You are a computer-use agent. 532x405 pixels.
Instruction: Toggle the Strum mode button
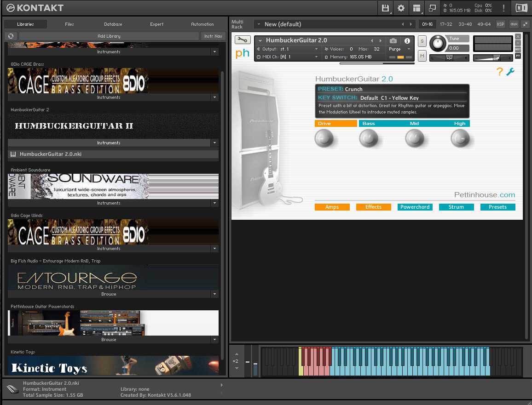(x=456, y=207)
